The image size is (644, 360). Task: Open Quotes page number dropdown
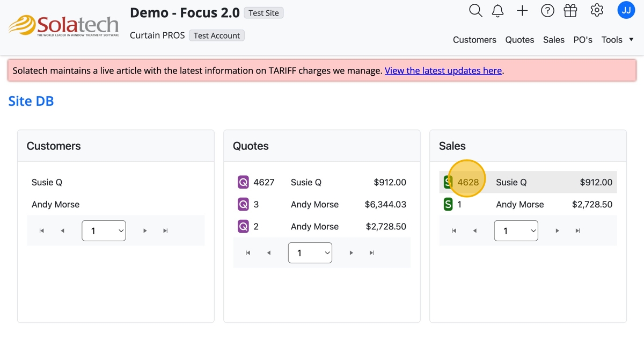(310, 253)
